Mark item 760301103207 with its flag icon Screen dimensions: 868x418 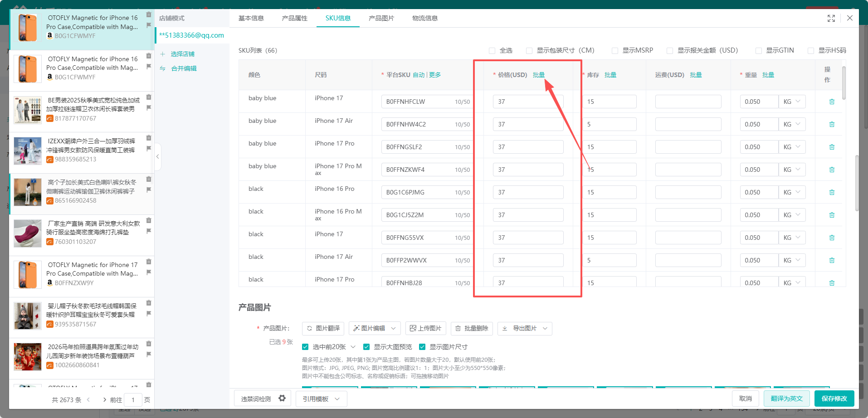(x=149, y=231)
